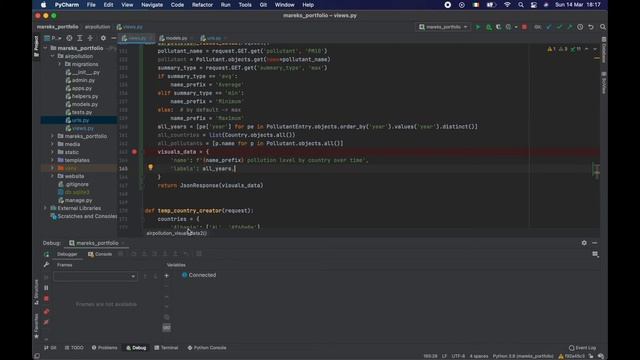
Task: Switch to the urls.py editor tab
Action: [x=214, y=38]
